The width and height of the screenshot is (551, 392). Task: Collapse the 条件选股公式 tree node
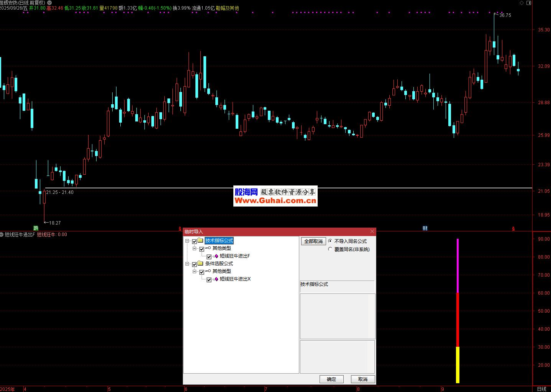coord(187,264)
